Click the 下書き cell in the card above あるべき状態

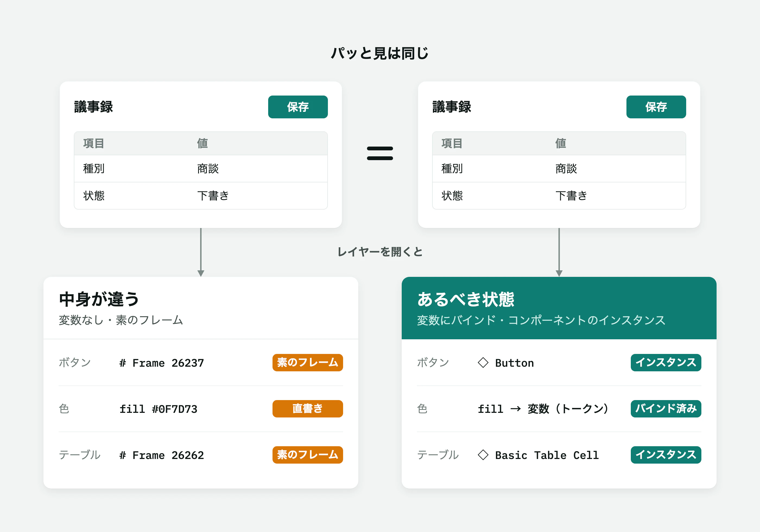coord(571,196)
